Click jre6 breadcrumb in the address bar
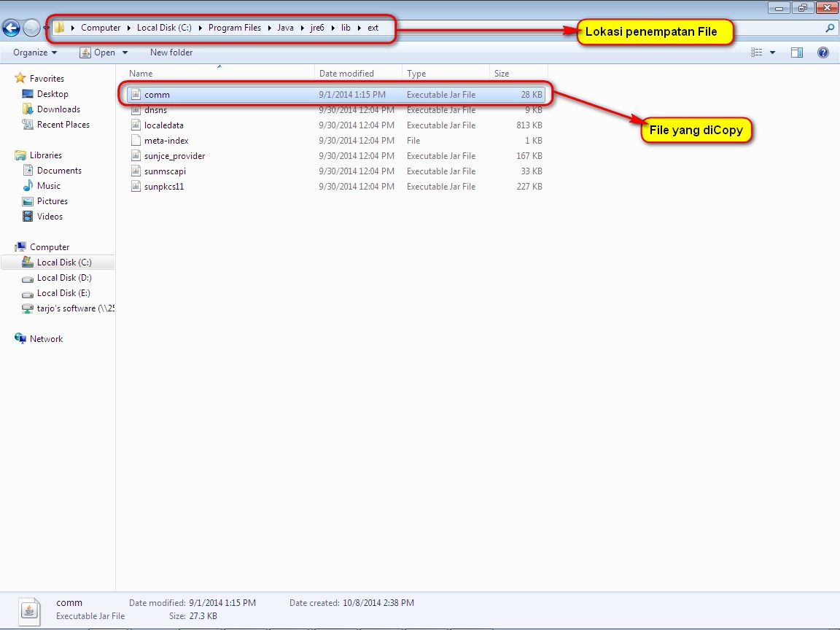The height and width of the screenshot is (630, 840). coord(317,28)
